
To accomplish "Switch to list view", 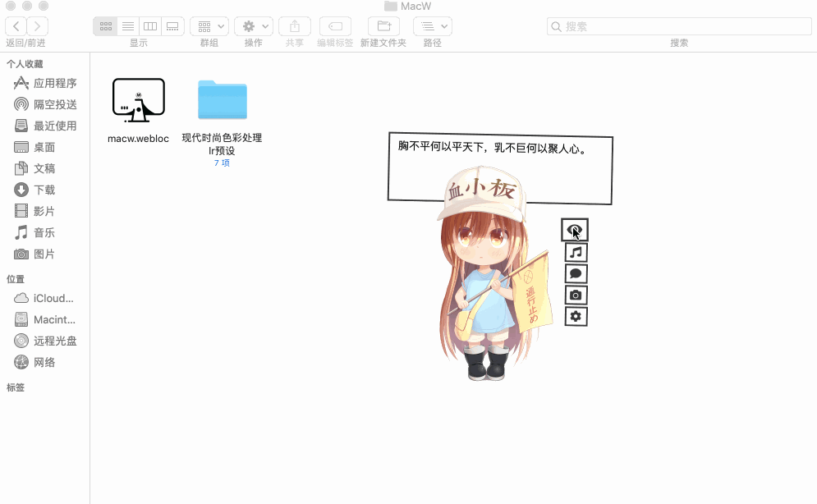I will (128, 26).
